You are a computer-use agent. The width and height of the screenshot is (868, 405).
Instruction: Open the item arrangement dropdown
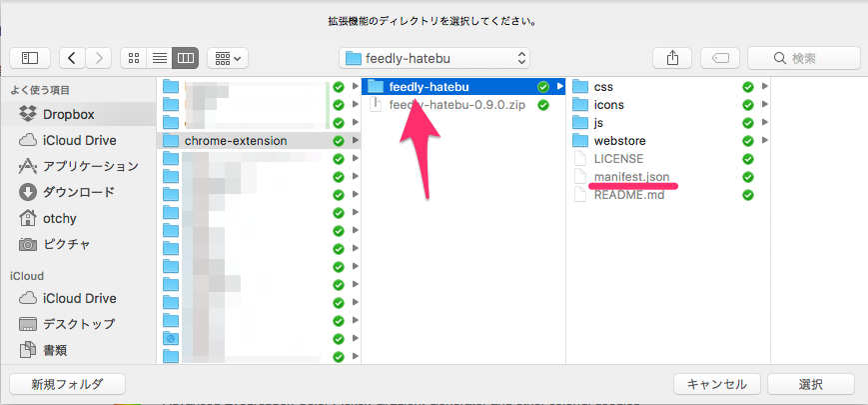point(228,58)
